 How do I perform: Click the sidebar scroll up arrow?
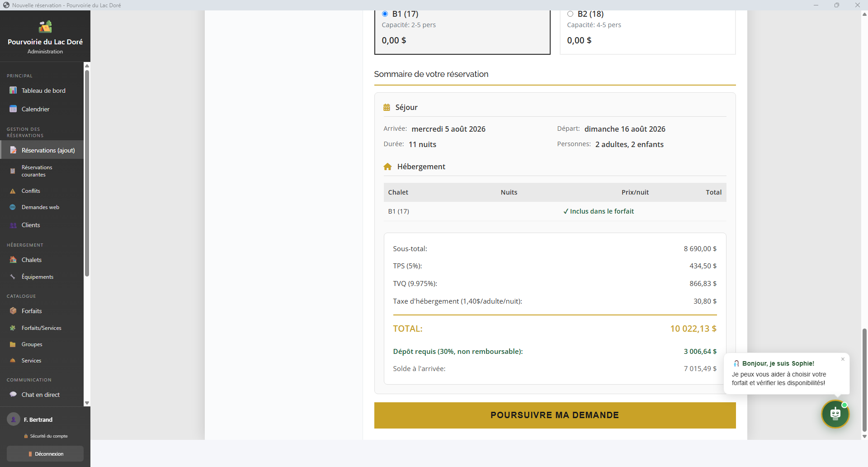[87, 66]
